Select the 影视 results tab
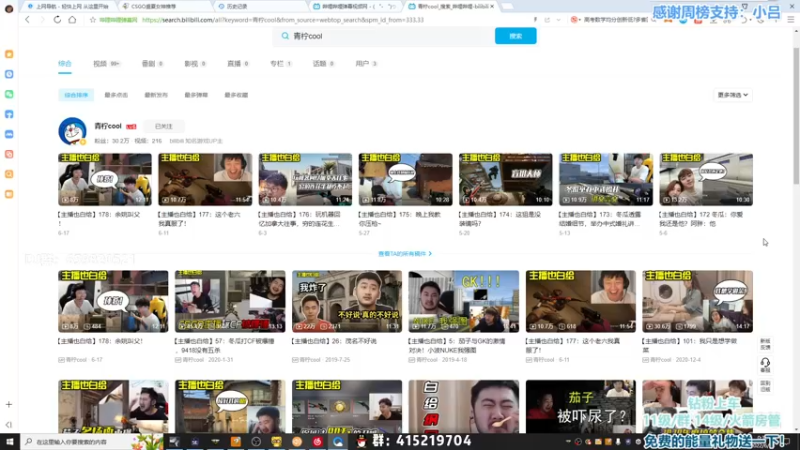 195,64
